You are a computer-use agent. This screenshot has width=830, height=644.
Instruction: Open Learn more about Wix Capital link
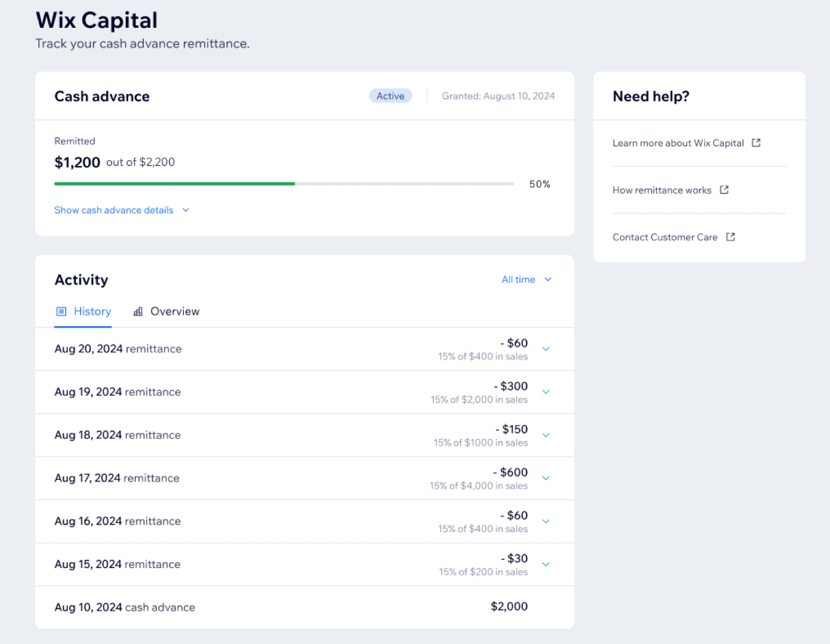click(x=678, y=143)
